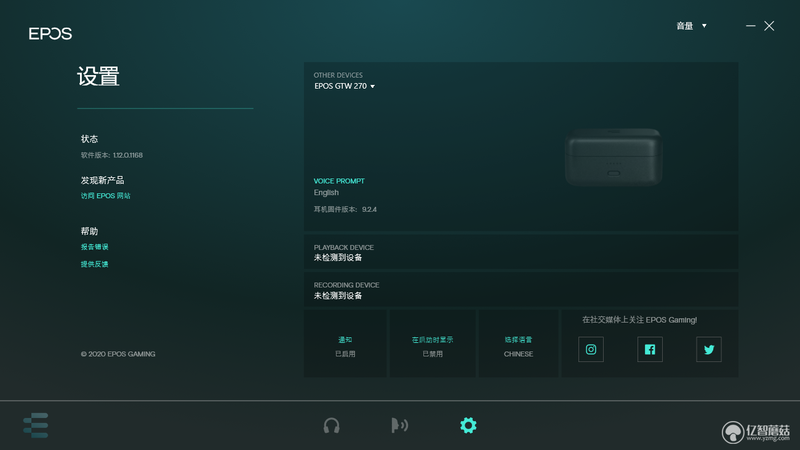Click the 设置 page heading
800x450 pixels.
[98, 77]
